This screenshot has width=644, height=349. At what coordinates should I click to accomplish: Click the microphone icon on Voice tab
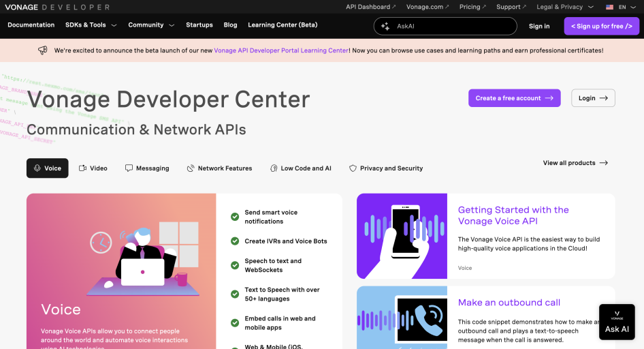pos(37,168)
